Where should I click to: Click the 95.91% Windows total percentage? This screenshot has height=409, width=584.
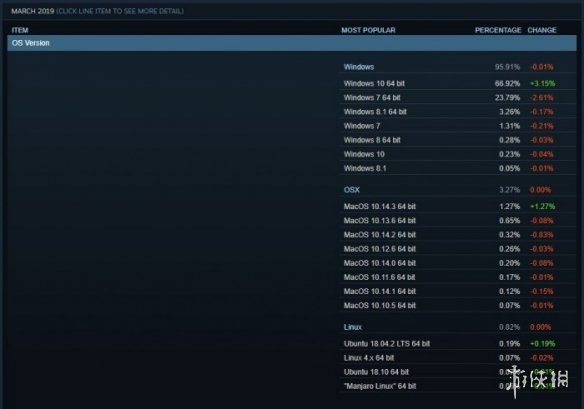click(507, 67)
